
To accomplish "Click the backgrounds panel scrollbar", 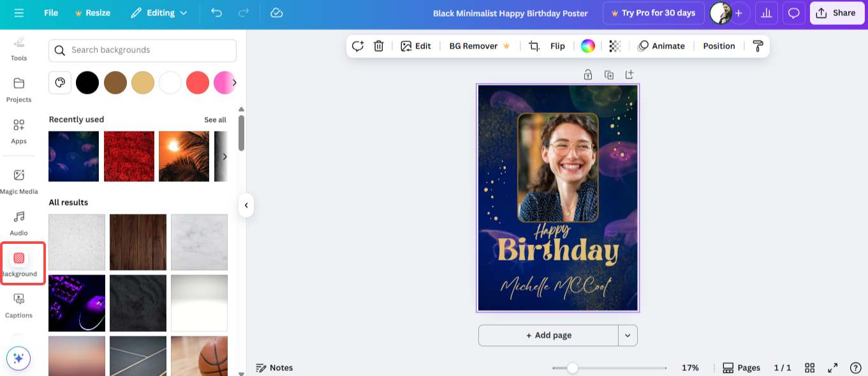I will [241, 133].
